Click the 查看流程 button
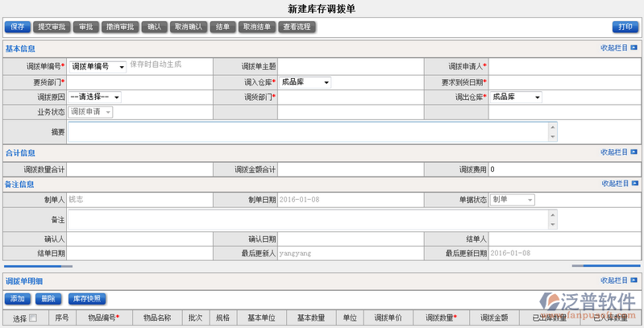 [x=297, y=27]
